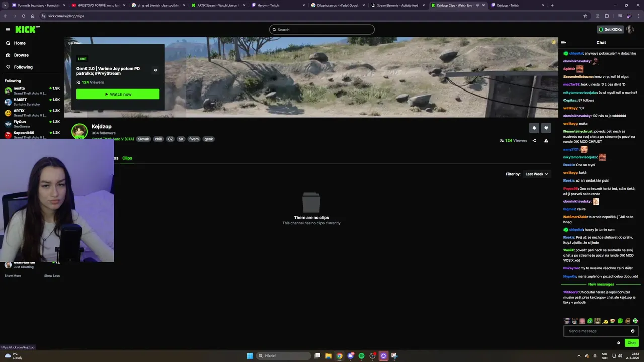644x362 pixels.
Task: Toggle follow with the heart button
Action: tap(546, 128)
